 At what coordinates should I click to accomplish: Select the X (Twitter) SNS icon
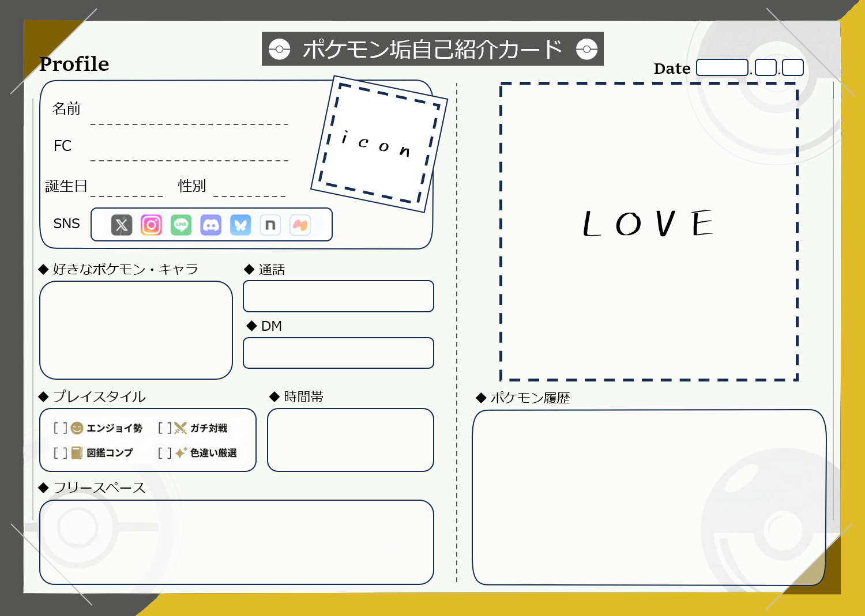[x=121, y=225]
